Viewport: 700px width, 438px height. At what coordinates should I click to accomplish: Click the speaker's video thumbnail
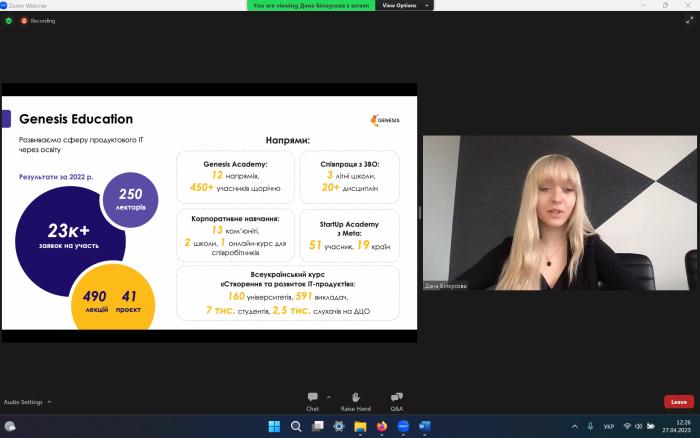coord(559,213)
